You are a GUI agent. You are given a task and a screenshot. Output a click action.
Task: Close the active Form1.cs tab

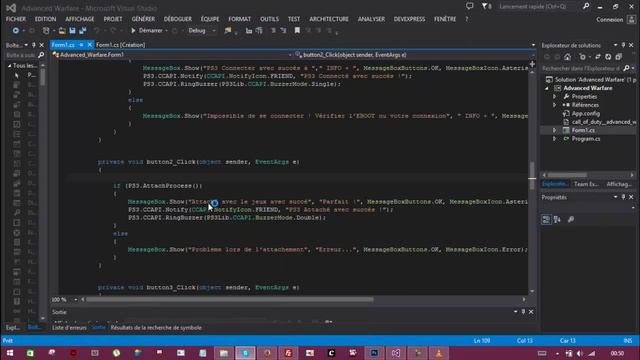pyautogui.click(x=90, y=45)
